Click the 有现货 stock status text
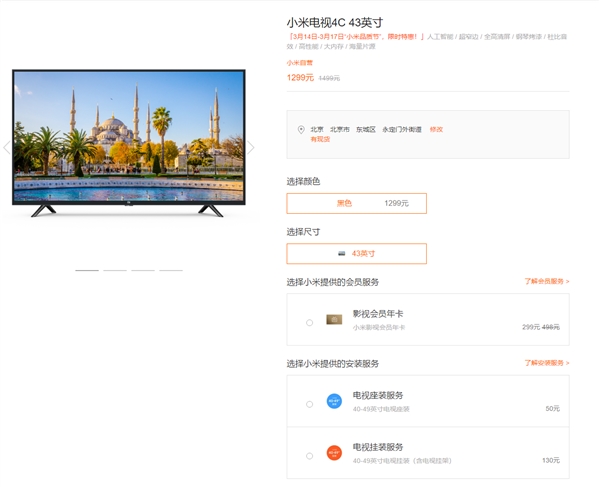 [320, 139]
